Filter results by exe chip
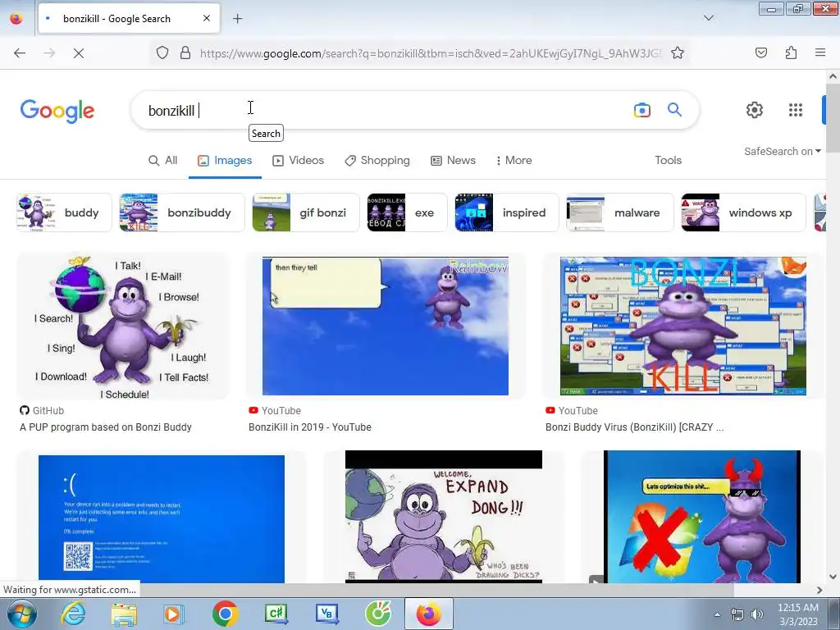Screen dimensions: 840x630 [x=407, y=212]
